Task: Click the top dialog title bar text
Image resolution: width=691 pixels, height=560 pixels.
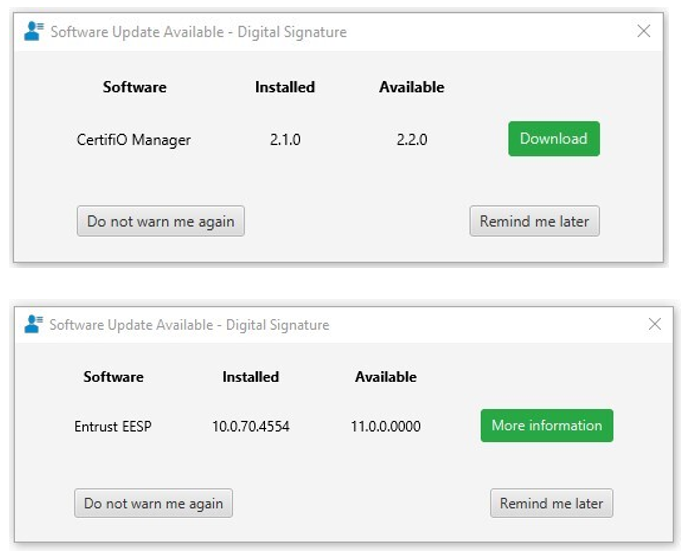Action: pos(198,32)
